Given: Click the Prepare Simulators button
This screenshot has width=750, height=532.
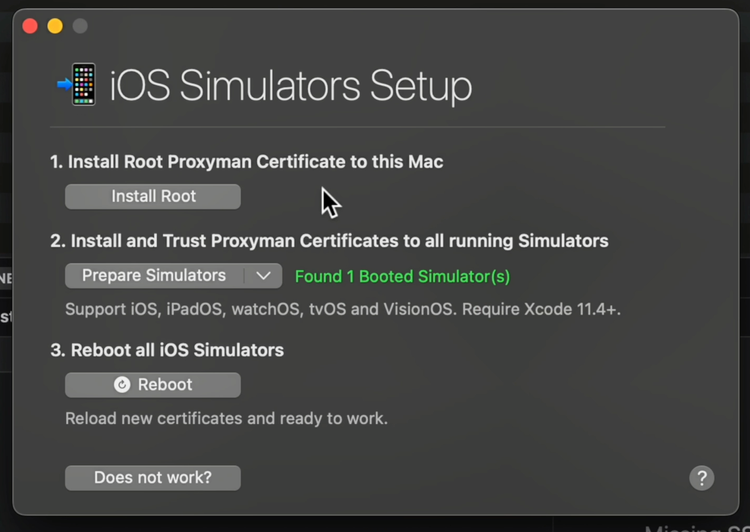Looking at the screenshot, I should point(154,276).
